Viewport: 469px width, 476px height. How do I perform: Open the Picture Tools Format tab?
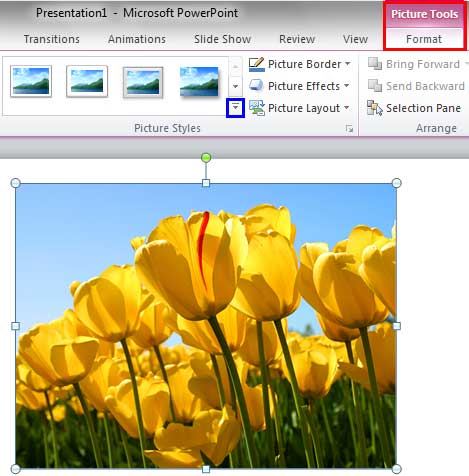pos(424,39)
